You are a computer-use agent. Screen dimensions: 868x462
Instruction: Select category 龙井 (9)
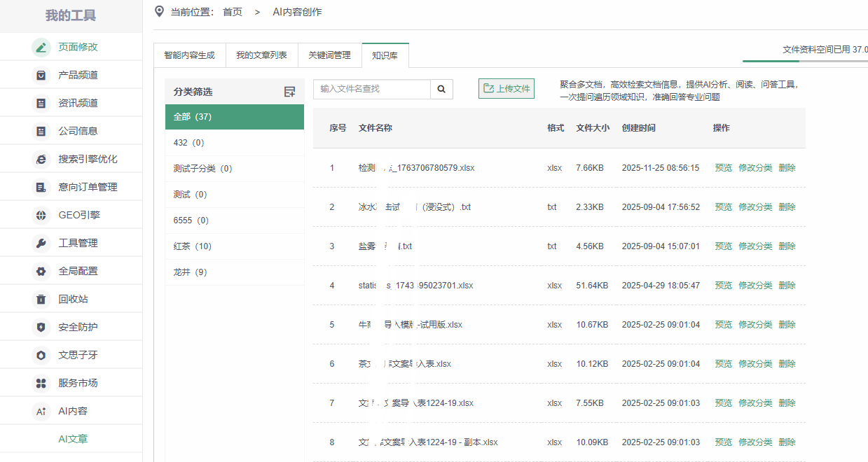coord(235,272)
